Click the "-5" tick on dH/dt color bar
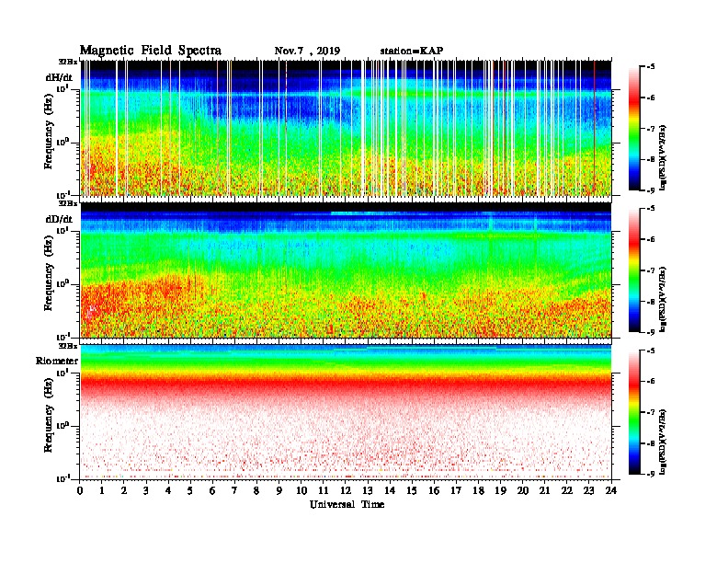Screen dimensions: 728x563 (x=651, y=67)
